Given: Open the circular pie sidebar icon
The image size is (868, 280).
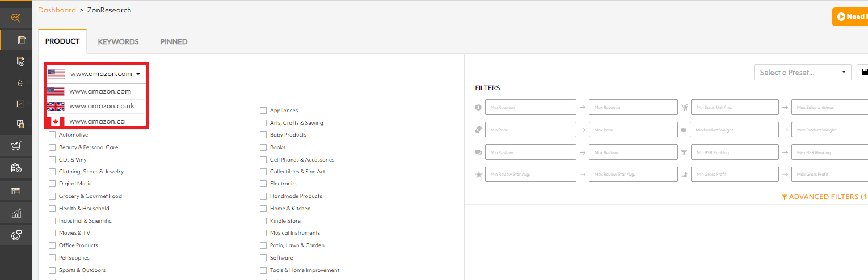Looking at the screenshot, I should tap(16, 235).
